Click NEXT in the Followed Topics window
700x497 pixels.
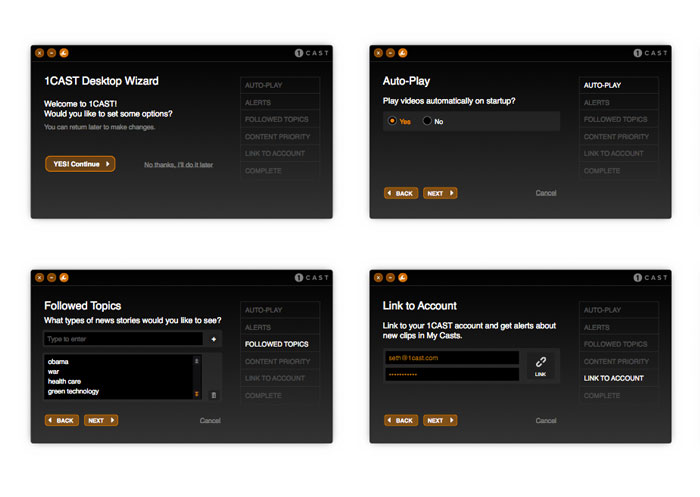pos(101,421)
